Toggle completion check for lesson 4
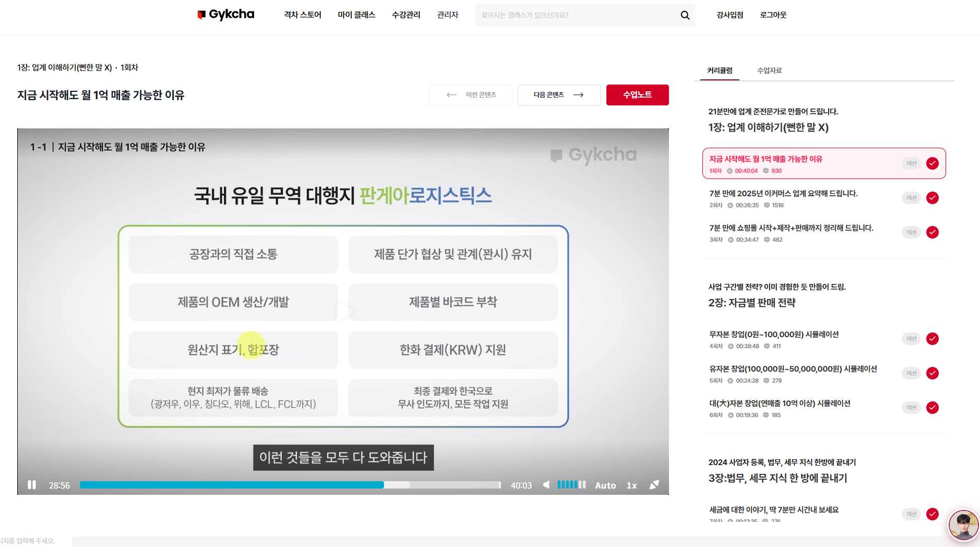Viewport: 980px width, 547px height. pos(932,339)
